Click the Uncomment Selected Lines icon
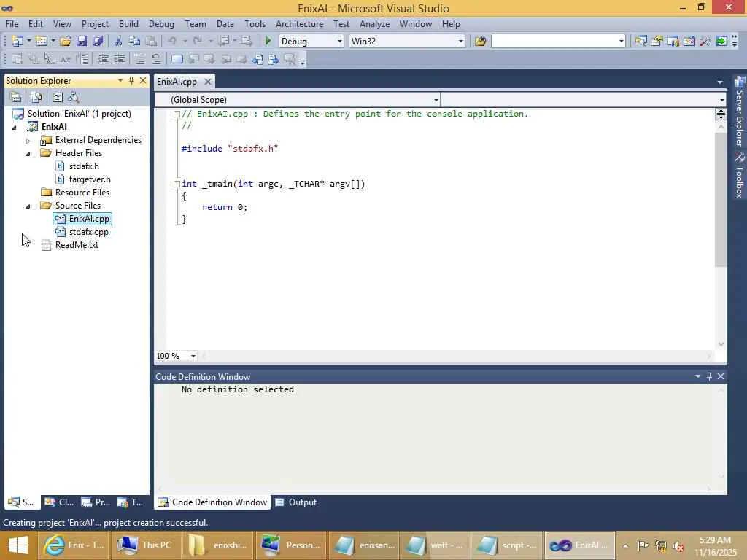 pos(156,60)
